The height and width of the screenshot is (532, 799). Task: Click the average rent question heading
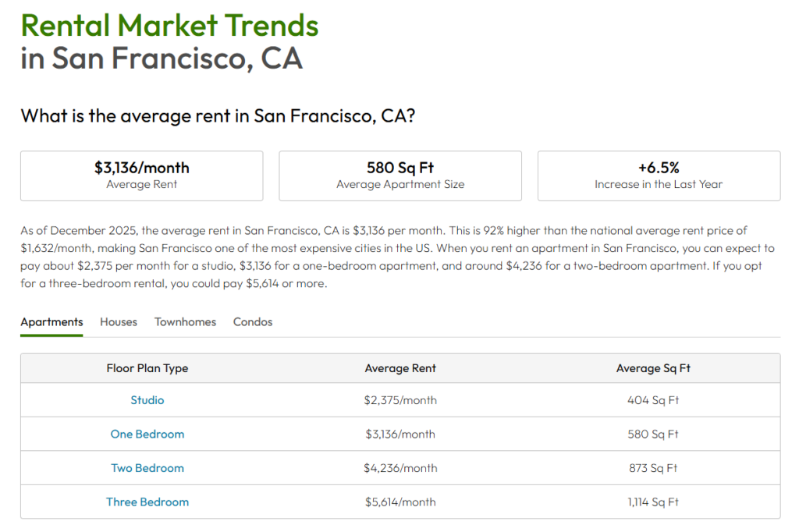(218, 116)
